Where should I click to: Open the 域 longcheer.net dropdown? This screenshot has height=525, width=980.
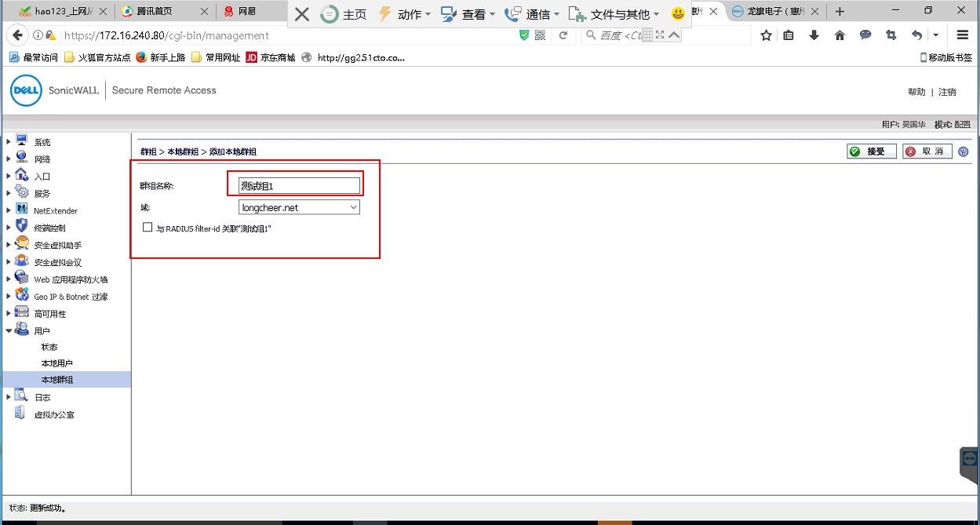click(299, 207)
